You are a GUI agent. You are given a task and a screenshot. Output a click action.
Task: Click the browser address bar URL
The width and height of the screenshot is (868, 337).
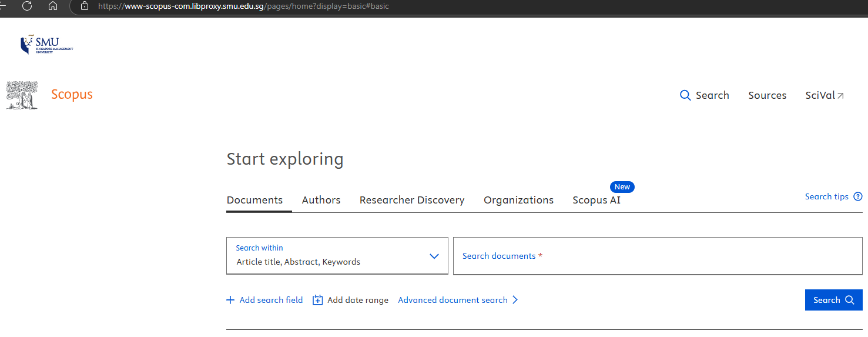pos(243,6)
